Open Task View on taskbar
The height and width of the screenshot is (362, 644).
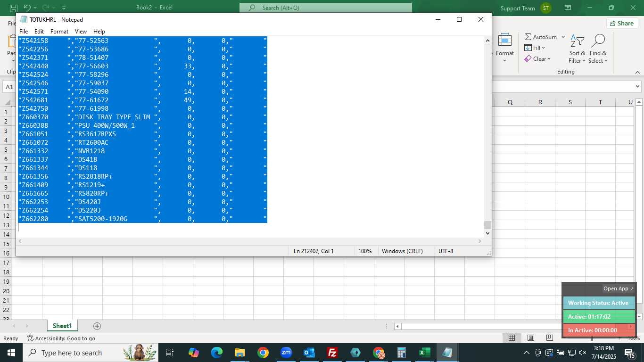(x=170, y=353)
